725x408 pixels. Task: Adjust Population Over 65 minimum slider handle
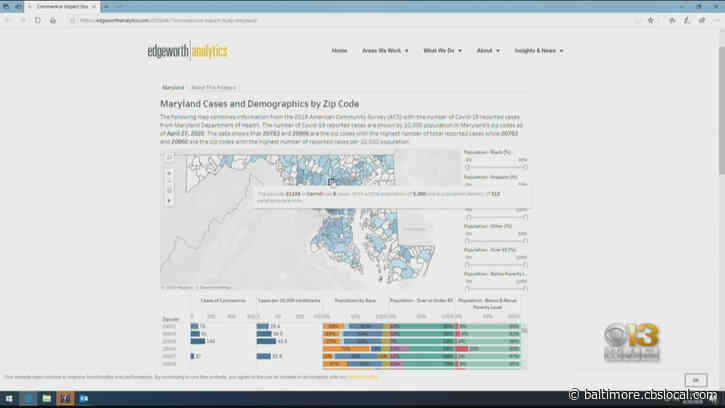tap(467, 265)
